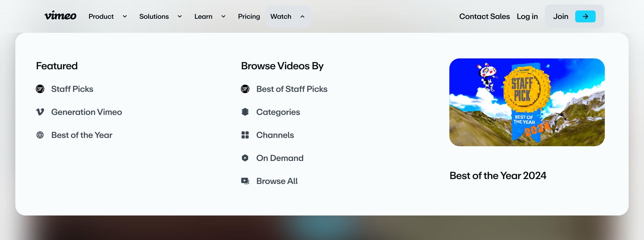This screenshot has width=644, height=240.
Task: Click the hexagon play On Demand icon
Action: coord(245,158)
